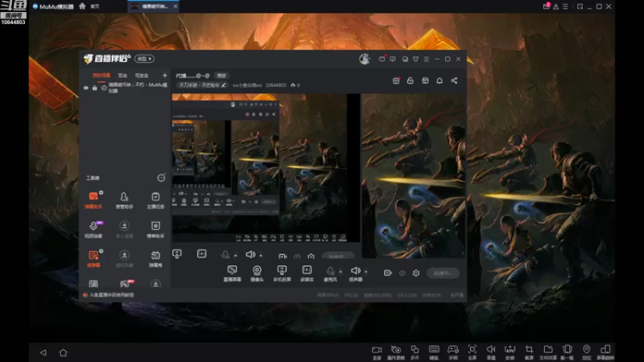
Task: Open the read-barrage tool (读弹幕)
Action: click(93, 258)
